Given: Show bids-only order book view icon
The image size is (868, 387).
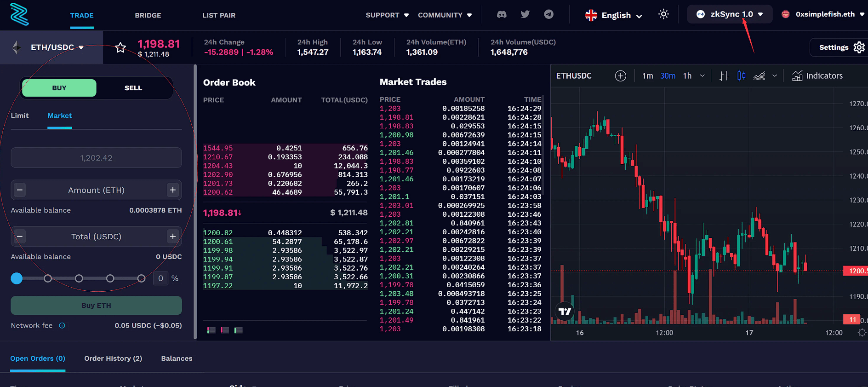Looking at the screenshot, I should (238, 330).
